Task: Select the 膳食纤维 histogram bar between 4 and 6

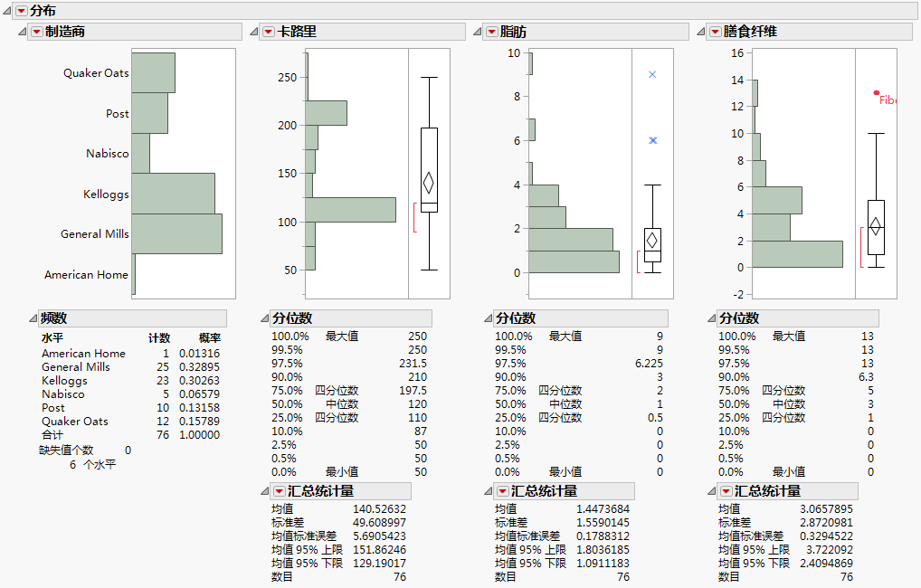Action: pyautogui.click(x=777, y=200)
